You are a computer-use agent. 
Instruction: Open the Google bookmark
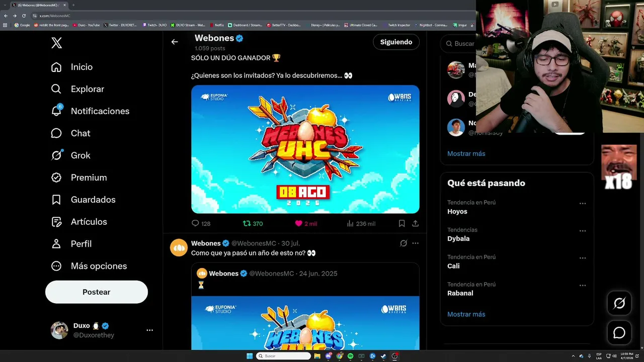pyautogui.click(x=22, y=25)
